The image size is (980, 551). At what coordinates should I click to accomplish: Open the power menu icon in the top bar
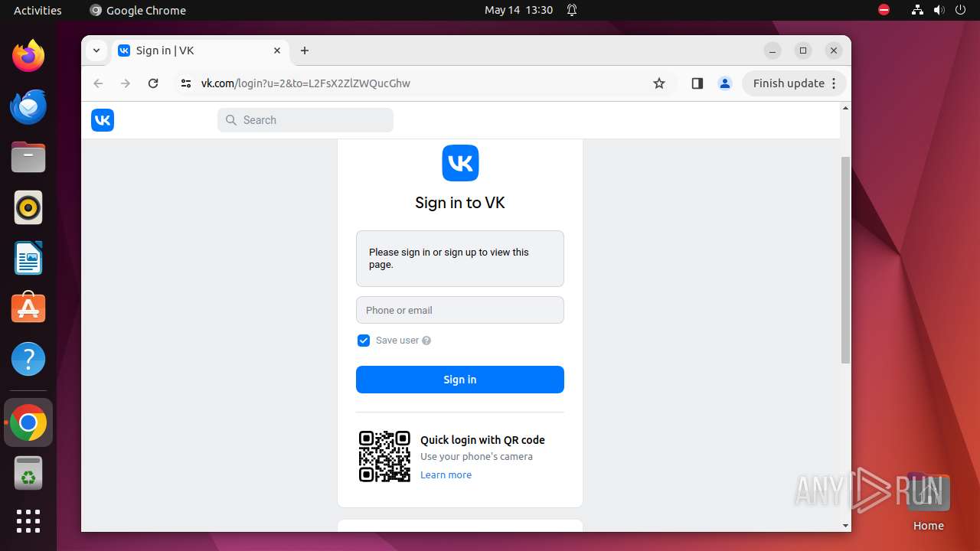pyautogui.click(x=961, y=10)
